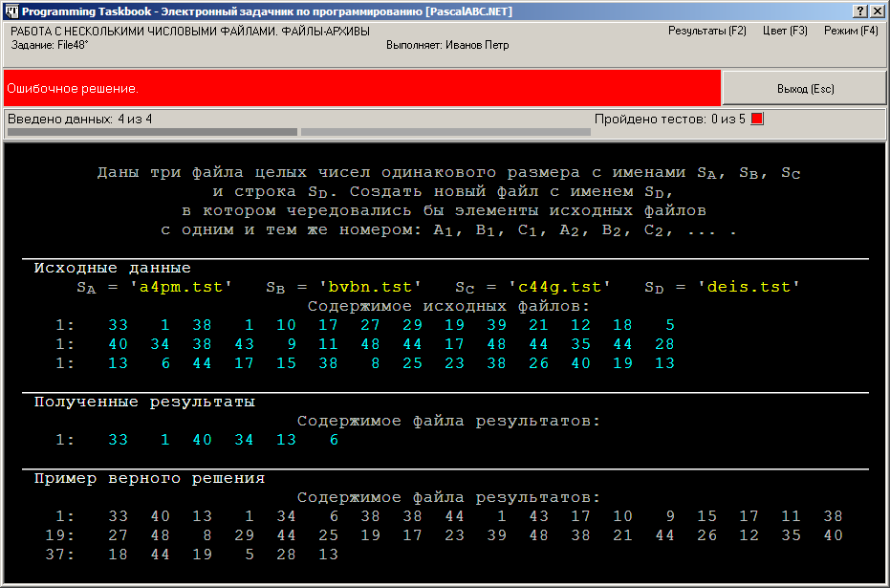Click the 'Полученные результаты' section header
The image size is (890, 588).
point(144,402)
